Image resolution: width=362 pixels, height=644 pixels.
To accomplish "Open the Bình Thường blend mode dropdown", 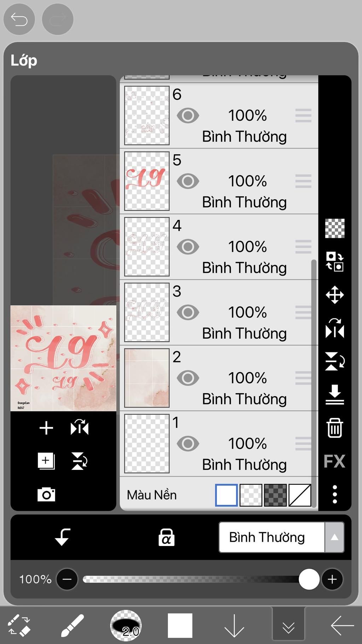I will pos(271,537).
